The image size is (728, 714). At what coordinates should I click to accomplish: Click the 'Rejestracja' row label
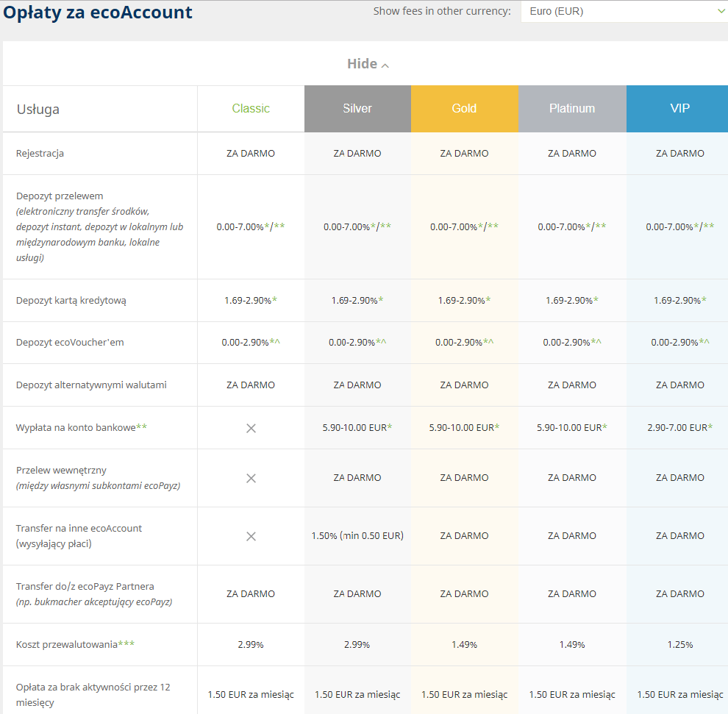pos(40,153)
